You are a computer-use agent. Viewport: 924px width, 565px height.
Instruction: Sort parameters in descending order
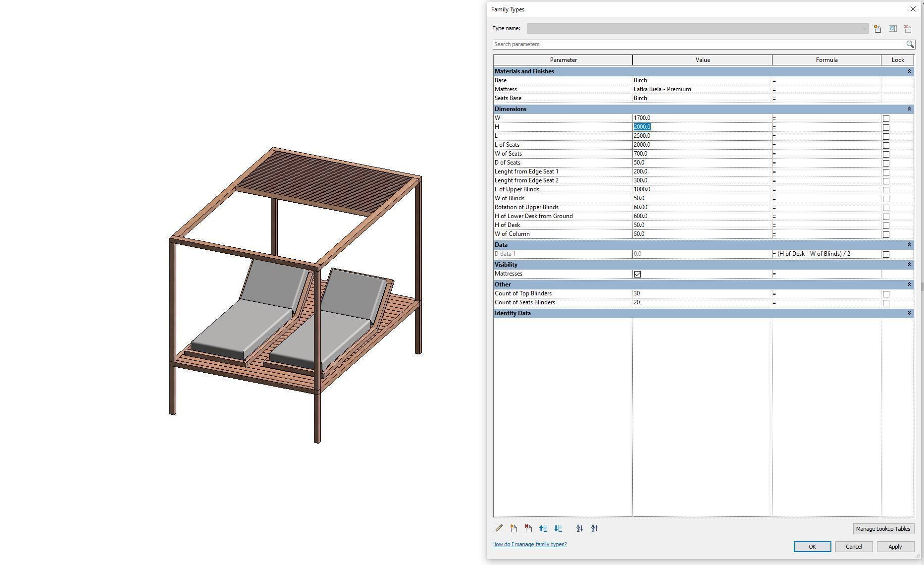(595, 528)
